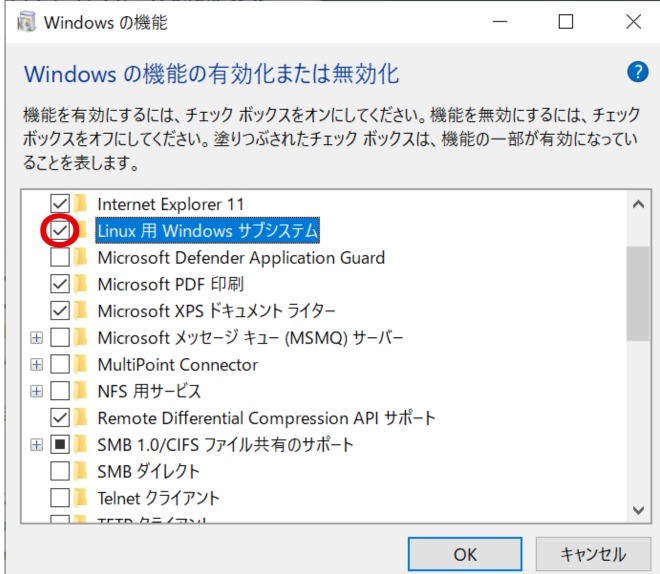Click the キャンセル button
Viewport: 660px width, 574px height.
593,554
